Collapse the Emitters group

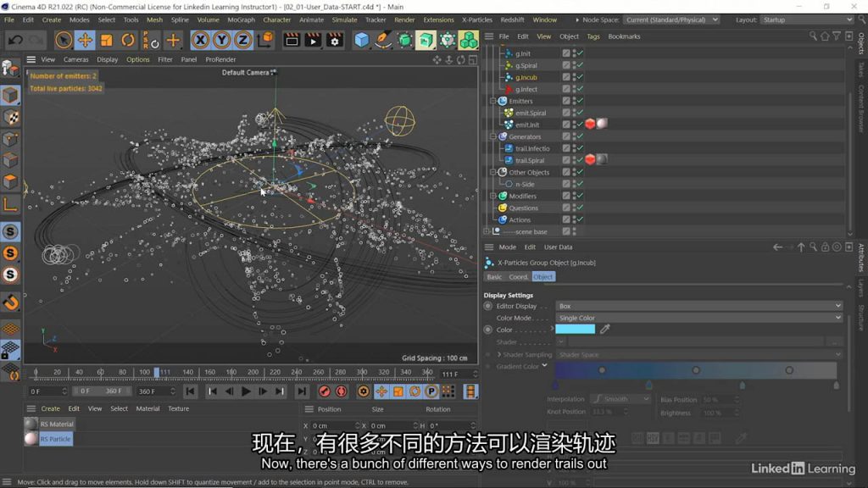tap(492, 101)
